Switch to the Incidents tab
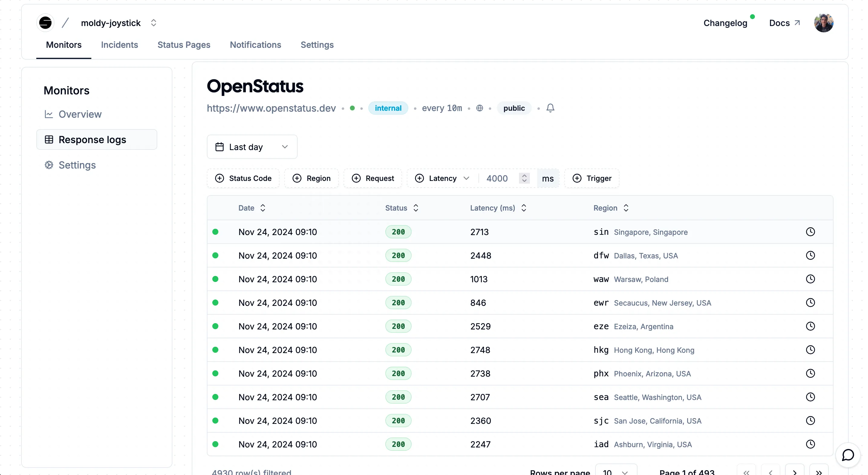 click(119, 45)
